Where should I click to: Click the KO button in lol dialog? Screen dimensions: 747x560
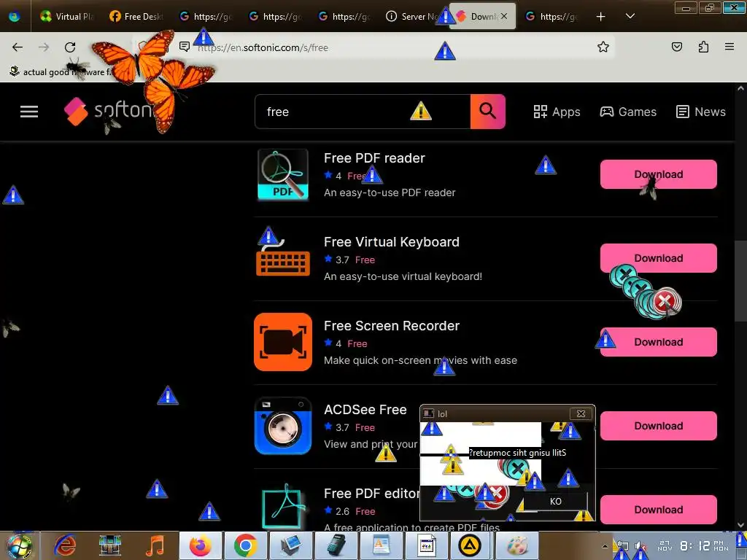pos(555,502)
